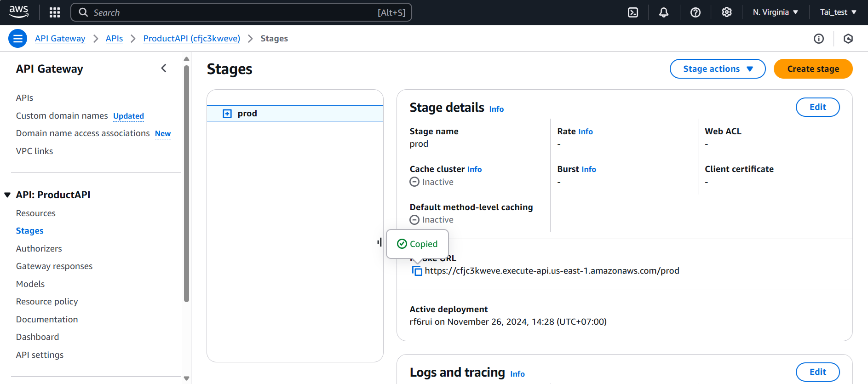
Task: Click Edit in Stage details
Action: pos(817,107)
